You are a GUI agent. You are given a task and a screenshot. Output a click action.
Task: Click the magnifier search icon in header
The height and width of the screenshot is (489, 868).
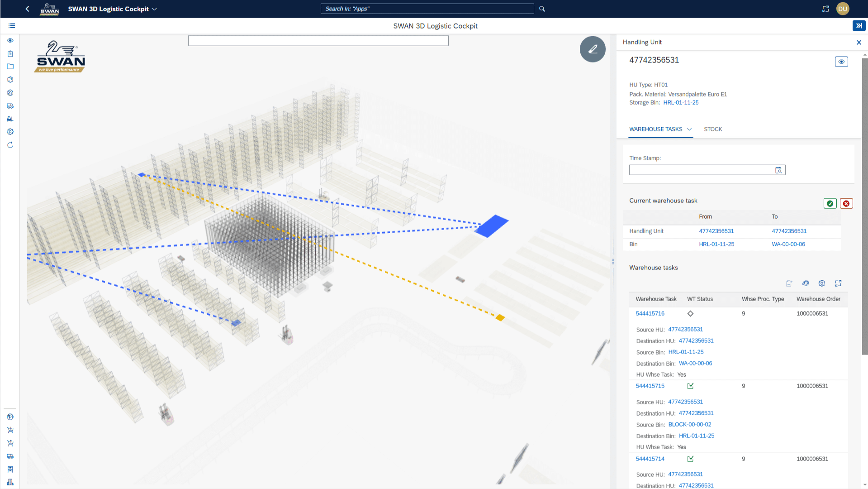(x=542, y=9)
